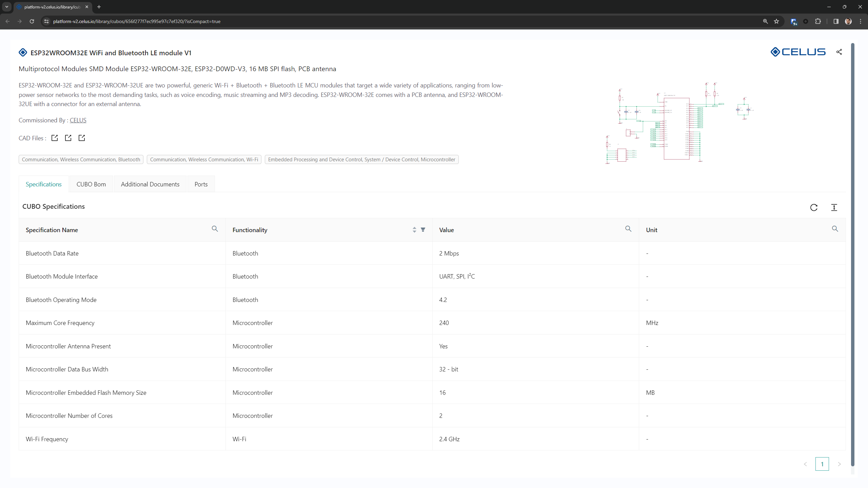The image size is (868, 488).
Task: Click the Bluetooth category tag
Action: (x=81, y=160)
